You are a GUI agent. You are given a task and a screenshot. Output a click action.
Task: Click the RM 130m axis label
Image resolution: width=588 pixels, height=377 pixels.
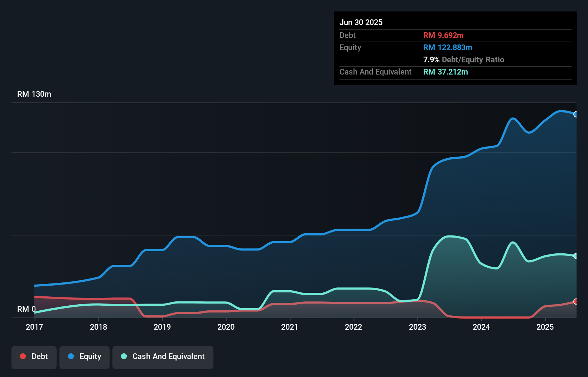pos(34,94)
